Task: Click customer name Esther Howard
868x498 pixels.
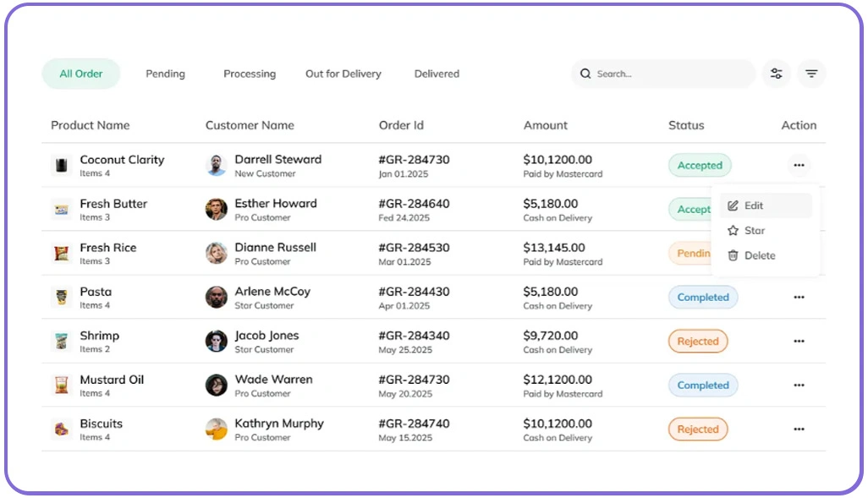Action: point(276,204)
